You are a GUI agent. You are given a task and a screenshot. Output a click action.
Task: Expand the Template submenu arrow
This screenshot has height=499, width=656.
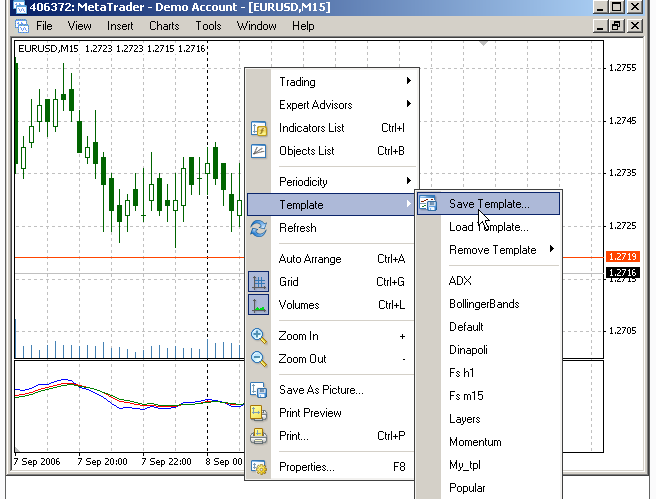point(409,204)
